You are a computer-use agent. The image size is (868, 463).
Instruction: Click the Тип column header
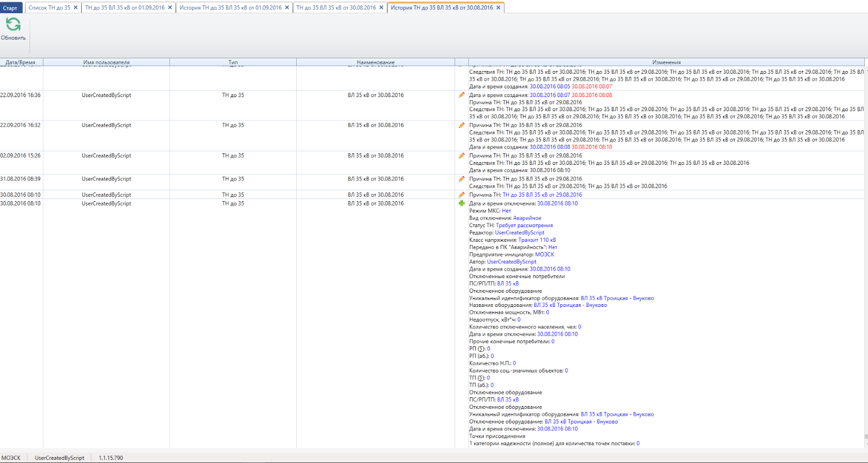tap(233, 62)
